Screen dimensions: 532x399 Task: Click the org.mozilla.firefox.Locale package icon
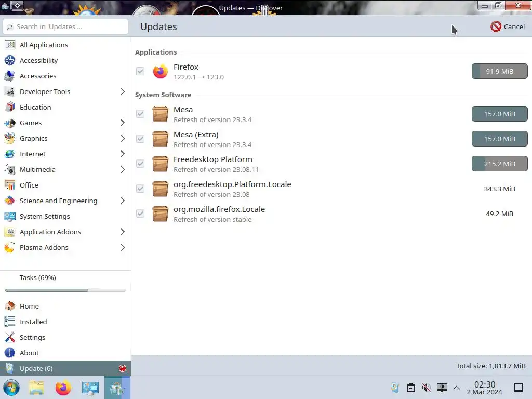click(x=160, y=214)
